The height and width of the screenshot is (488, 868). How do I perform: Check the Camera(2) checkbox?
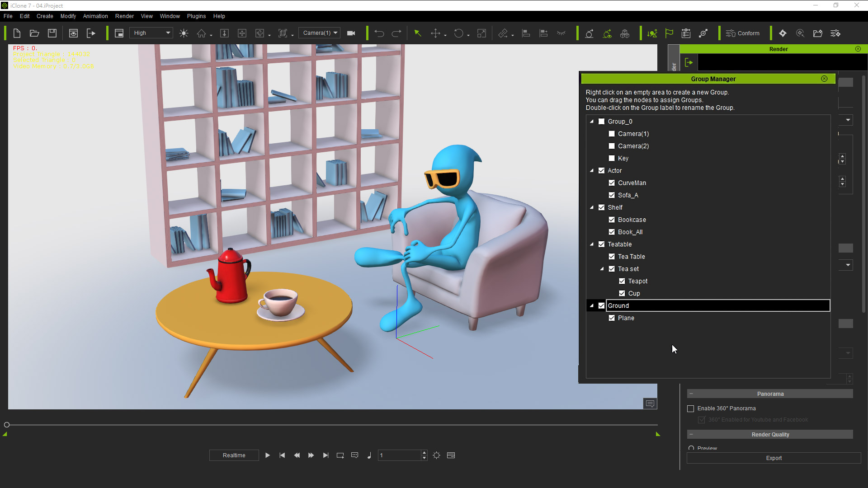click(x=612, y=146)
